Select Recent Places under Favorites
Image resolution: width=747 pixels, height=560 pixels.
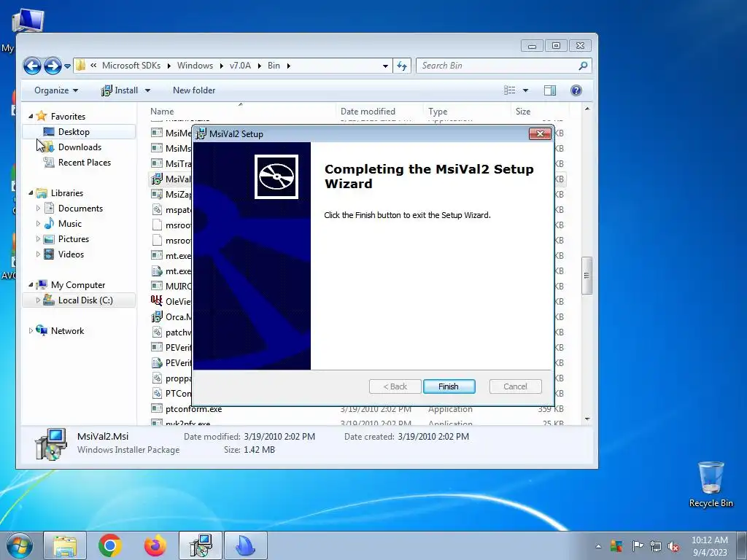point(85,163)
